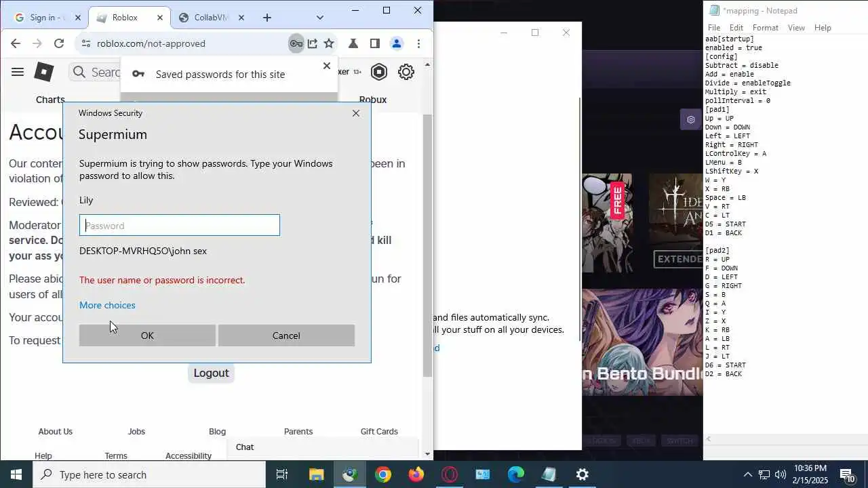The image size is (868, 488).
Task: Open the notification center icon
Action: 848,474
